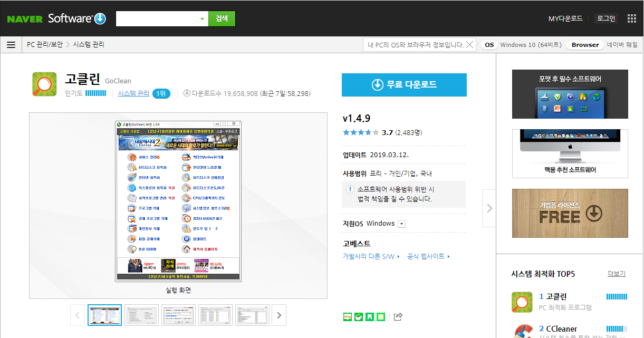Click 더보기 in TOP5 section
644x338 pixels.
tap(617, 274)
